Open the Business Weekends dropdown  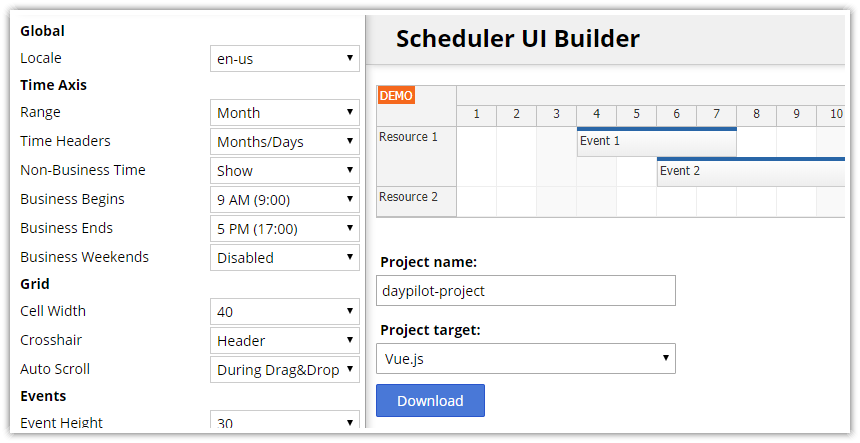point(285,258)
